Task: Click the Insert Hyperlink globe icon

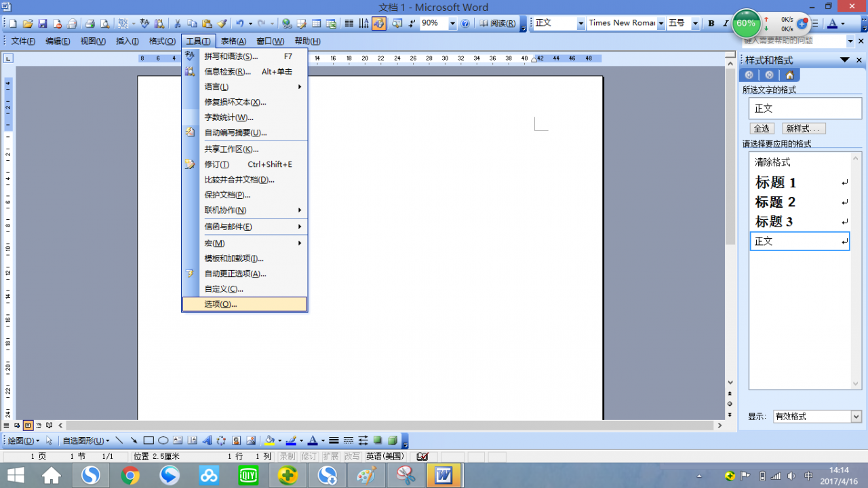Action: 287,24
